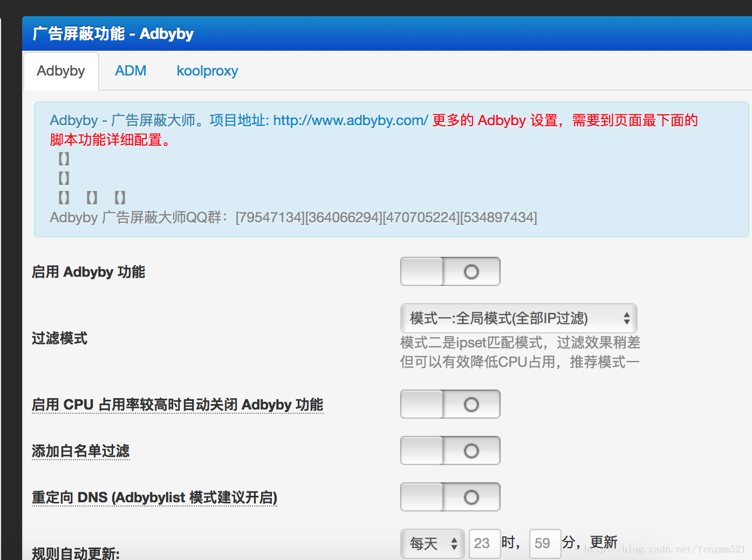Switch to the Adbyby tab
The width and height of the screenshot is (752, 560).
click(x=61, y=71)
